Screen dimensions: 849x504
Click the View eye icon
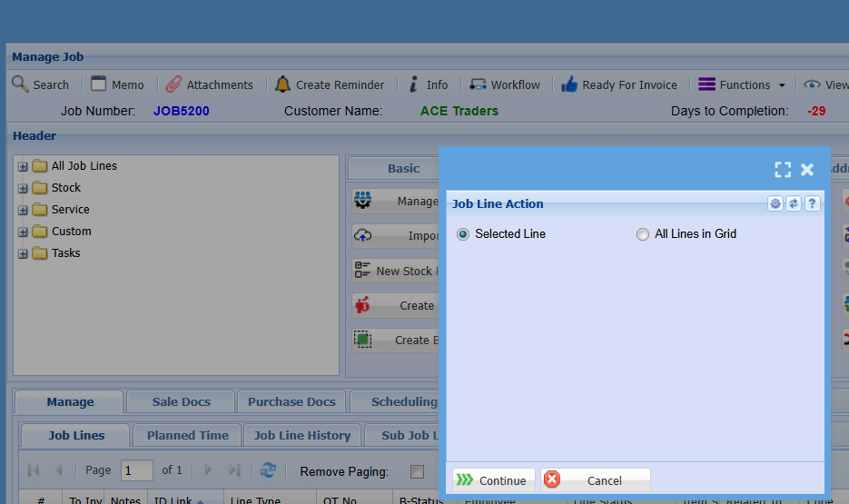tap(812, 84)
